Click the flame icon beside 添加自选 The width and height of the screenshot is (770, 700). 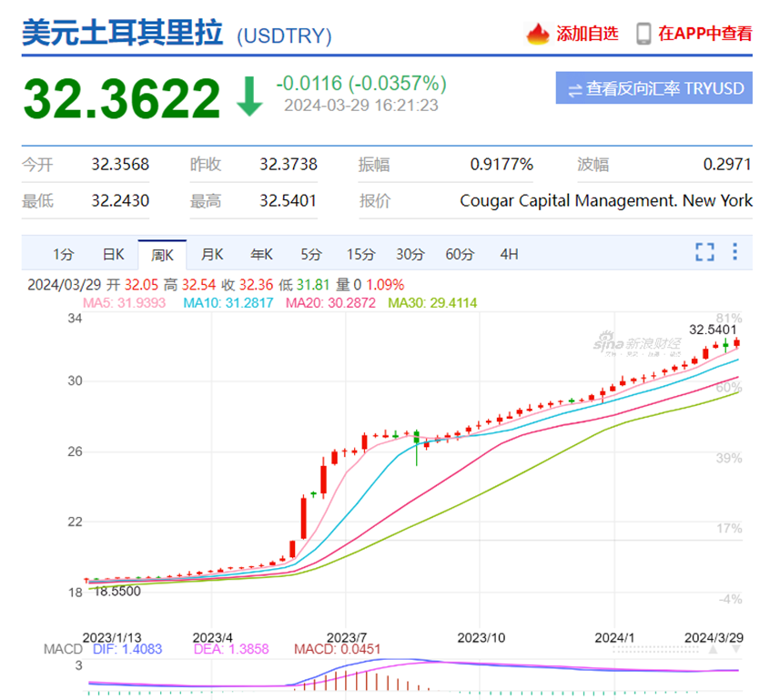coord(538,34)
